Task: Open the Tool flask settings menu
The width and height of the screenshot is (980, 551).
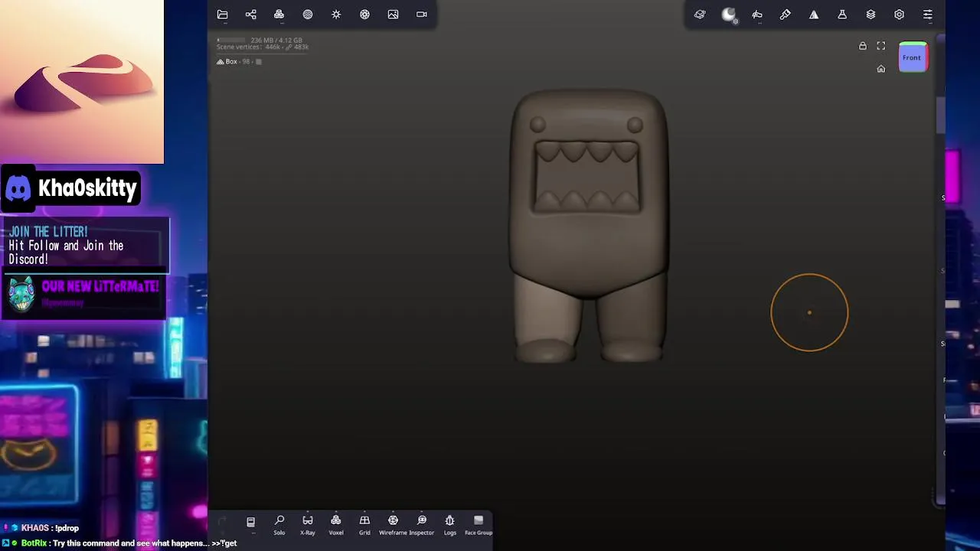Action: coord(842,15)
